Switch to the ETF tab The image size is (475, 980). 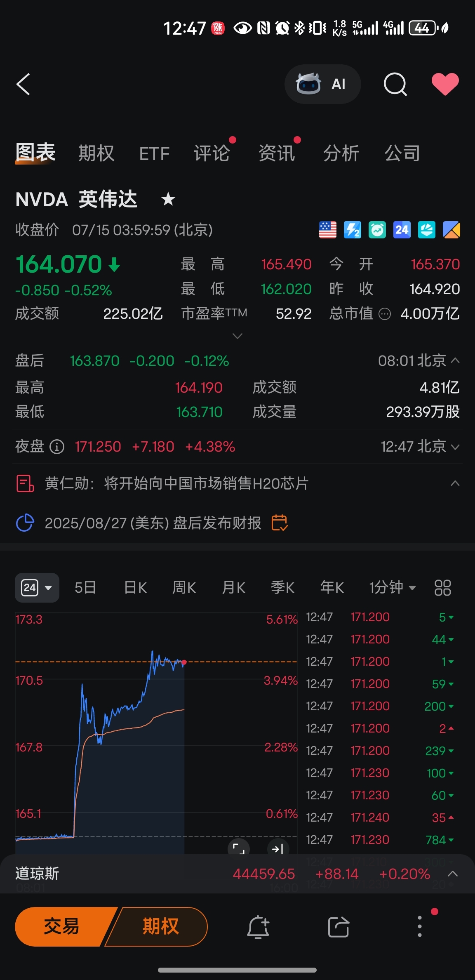(154, 154)
